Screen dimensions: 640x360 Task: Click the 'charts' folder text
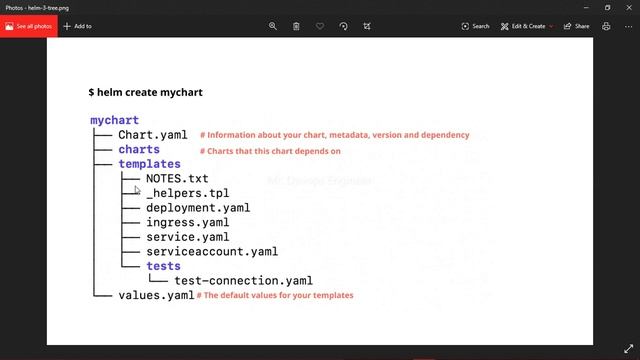click(139, 149)
